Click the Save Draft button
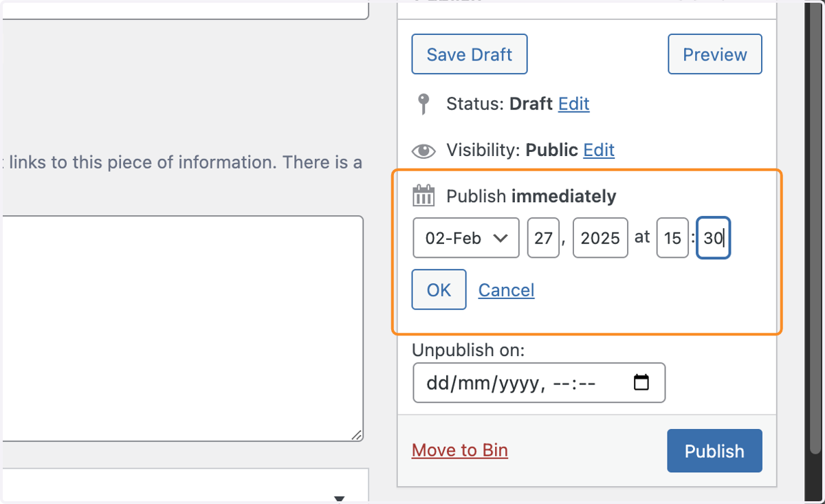The width and height of the screenshot is (825, 504). coord(470,54)
